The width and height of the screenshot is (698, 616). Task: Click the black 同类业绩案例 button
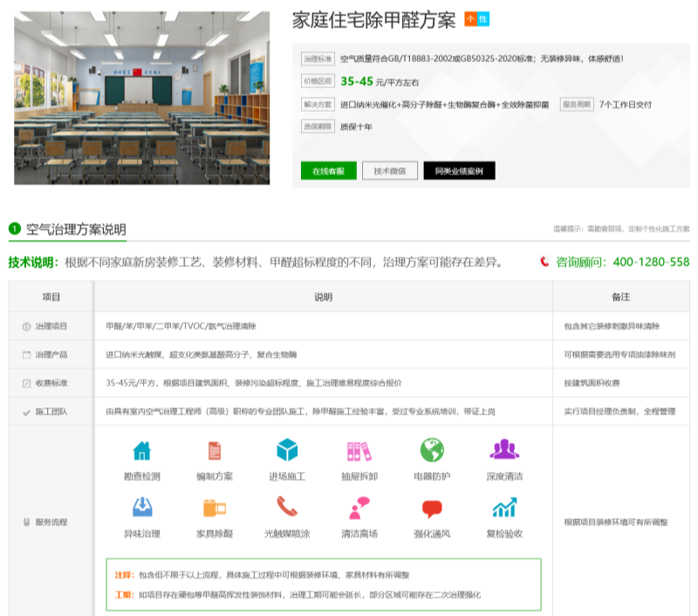point(459,170)
